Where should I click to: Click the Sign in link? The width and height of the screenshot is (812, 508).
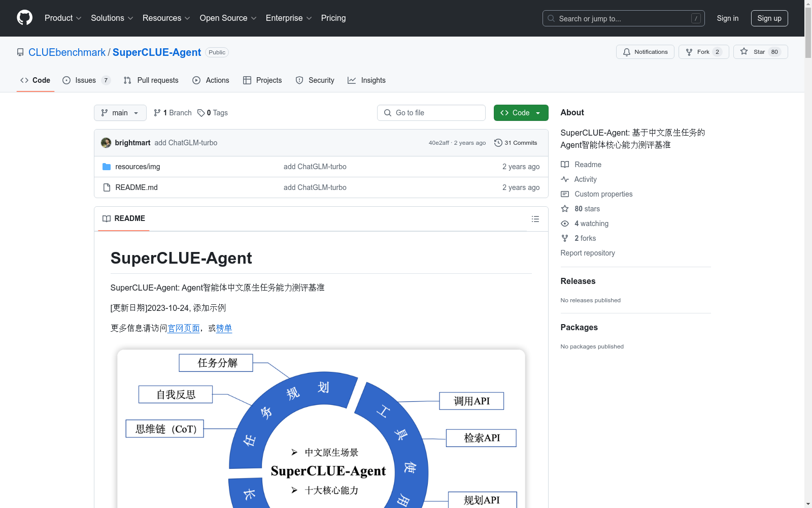(x=728, y=18)
